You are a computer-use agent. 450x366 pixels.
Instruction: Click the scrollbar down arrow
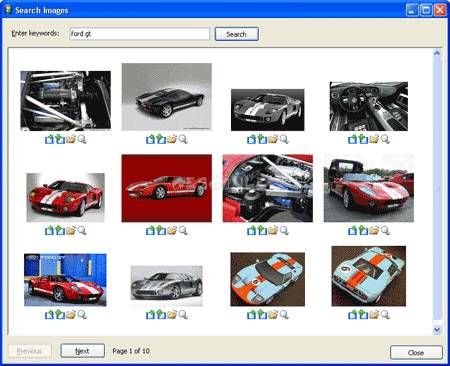pos(437,330)
